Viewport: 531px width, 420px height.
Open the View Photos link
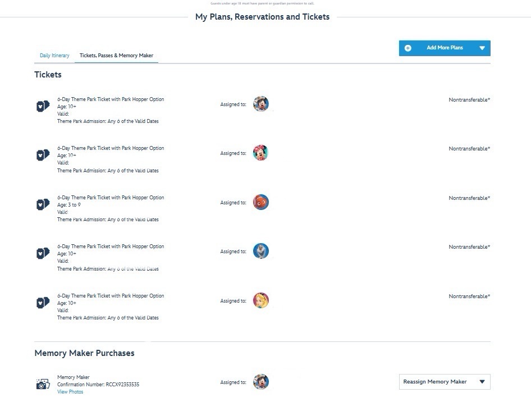(x=70, y=392)
